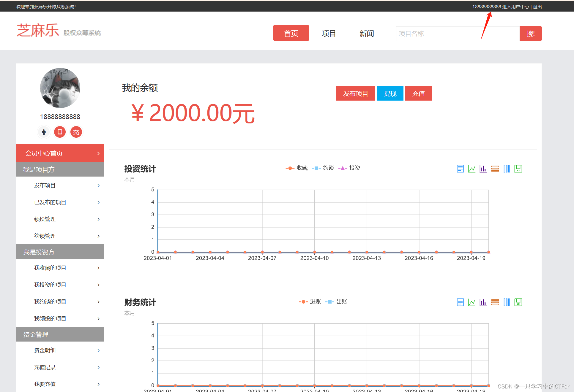Switch 财务统计 chart to bar view

483,302
